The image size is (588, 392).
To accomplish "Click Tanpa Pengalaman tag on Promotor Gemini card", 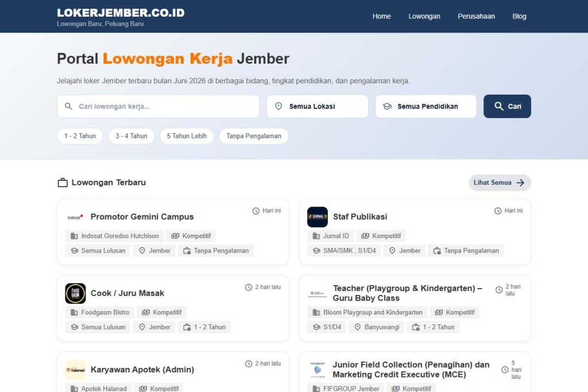I will pos(216,251).
